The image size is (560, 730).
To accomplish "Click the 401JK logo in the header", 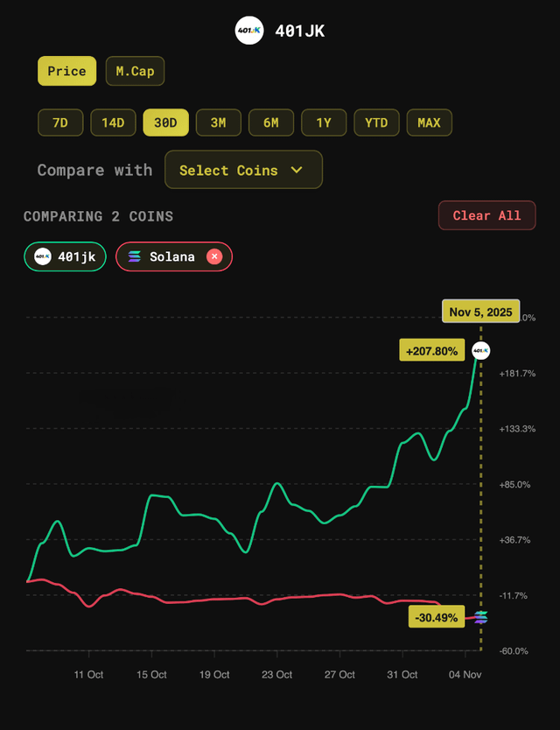I will coord(249,32).
